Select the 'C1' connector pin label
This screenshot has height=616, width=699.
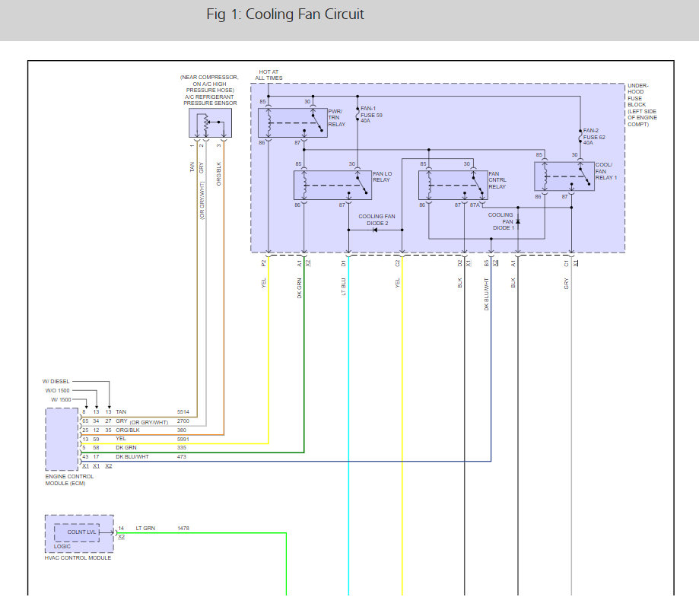tap(566, 263)
